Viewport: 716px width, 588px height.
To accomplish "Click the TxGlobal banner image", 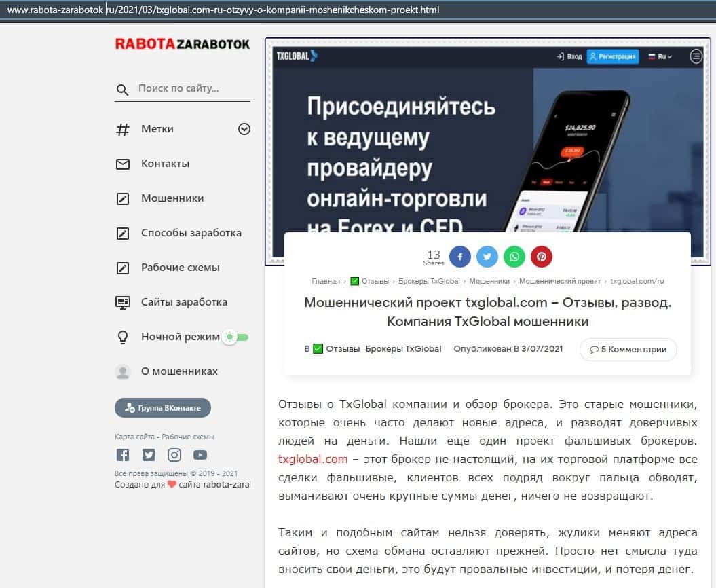I will tap(488, 151).
